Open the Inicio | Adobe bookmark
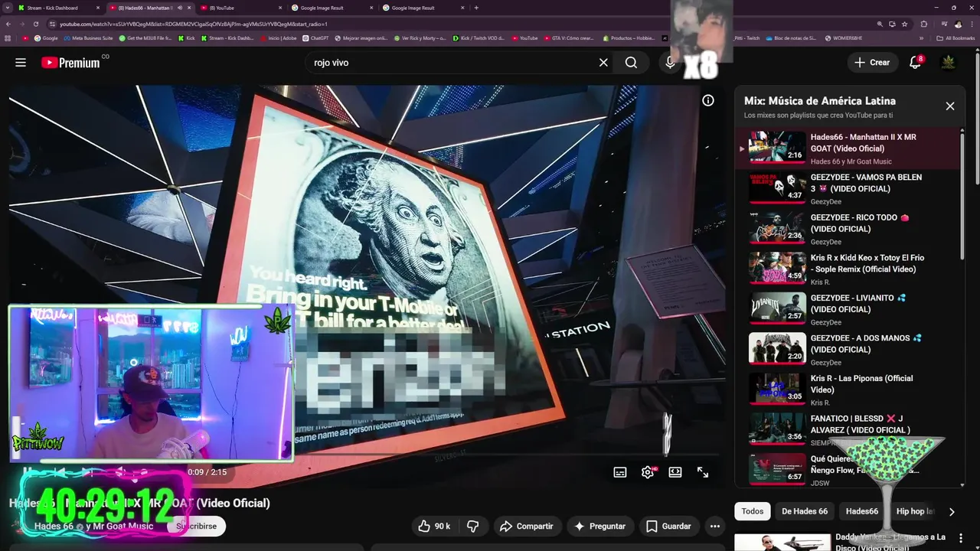 pos(278,37)
